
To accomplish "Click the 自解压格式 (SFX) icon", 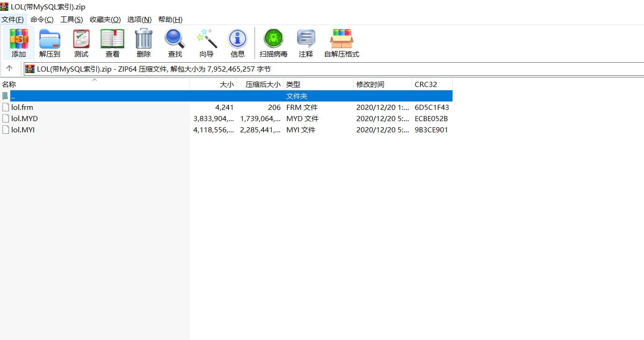I will (342, 39).
